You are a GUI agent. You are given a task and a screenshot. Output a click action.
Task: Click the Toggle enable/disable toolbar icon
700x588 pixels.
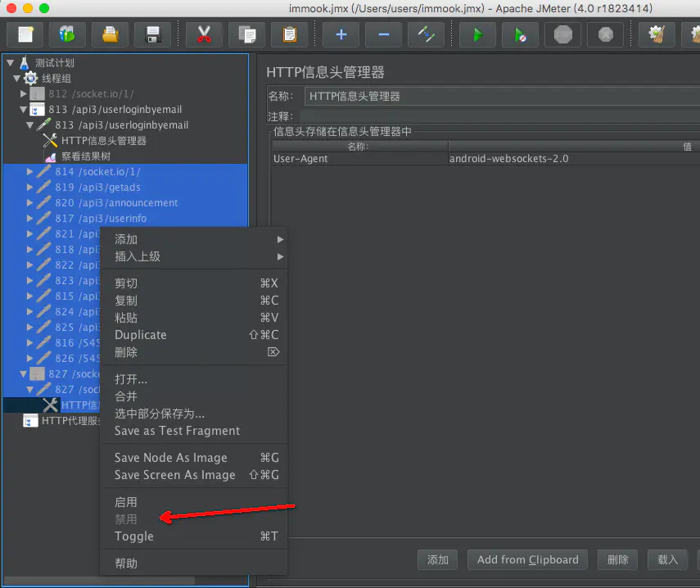pos(426,34)
